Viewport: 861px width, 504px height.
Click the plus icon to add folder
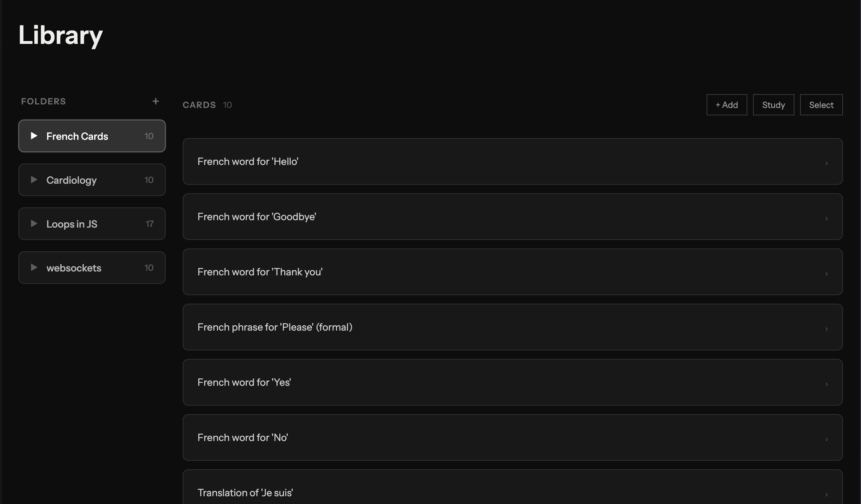[x=155, y=101]
